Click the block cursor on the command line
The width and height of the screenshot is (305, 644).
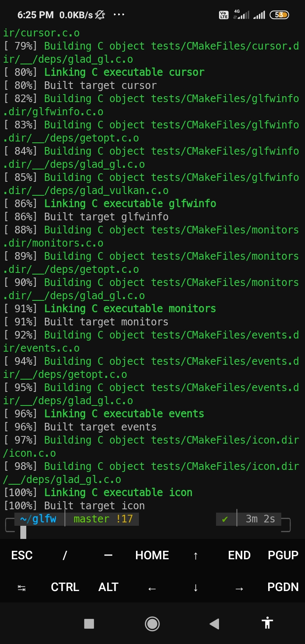pyautogui.click(x=24, y=532)
